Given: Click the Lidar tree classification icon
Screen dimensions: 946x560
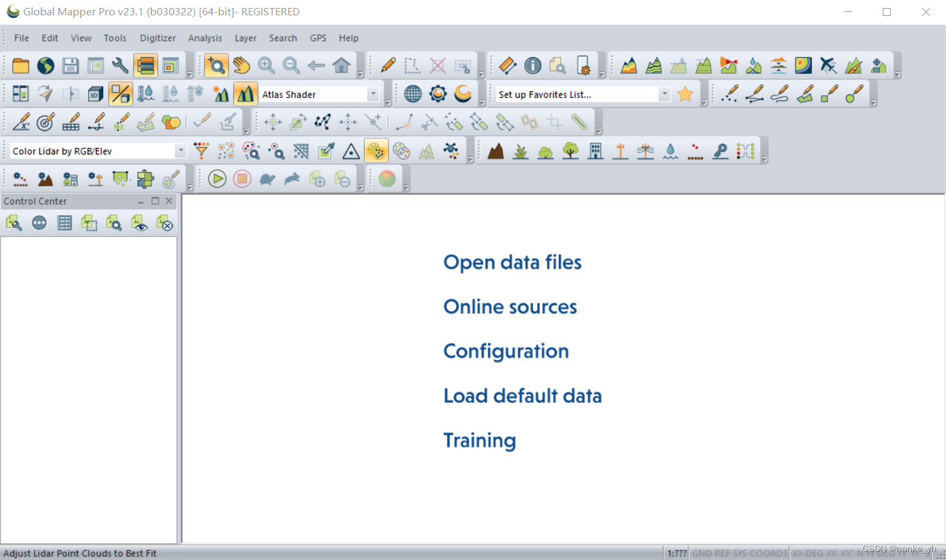Looking at the screenshot, I should point(570,151).
